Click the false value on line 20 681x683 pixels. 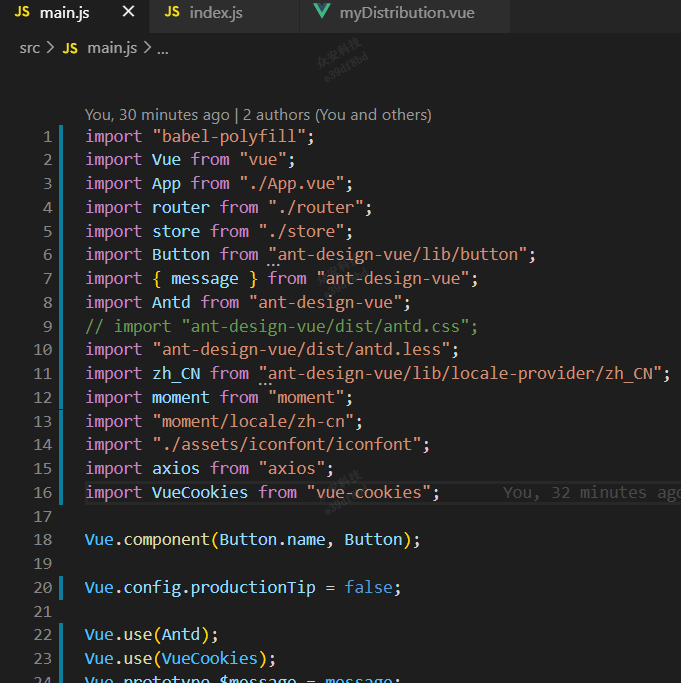point(368,587)
